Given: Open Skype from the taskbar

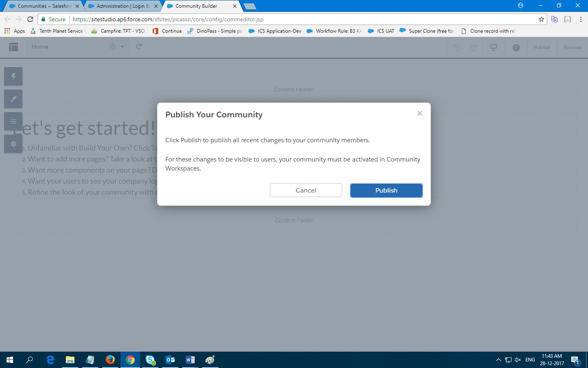Looking at the screenshot, I should click(x=150, y=360).
